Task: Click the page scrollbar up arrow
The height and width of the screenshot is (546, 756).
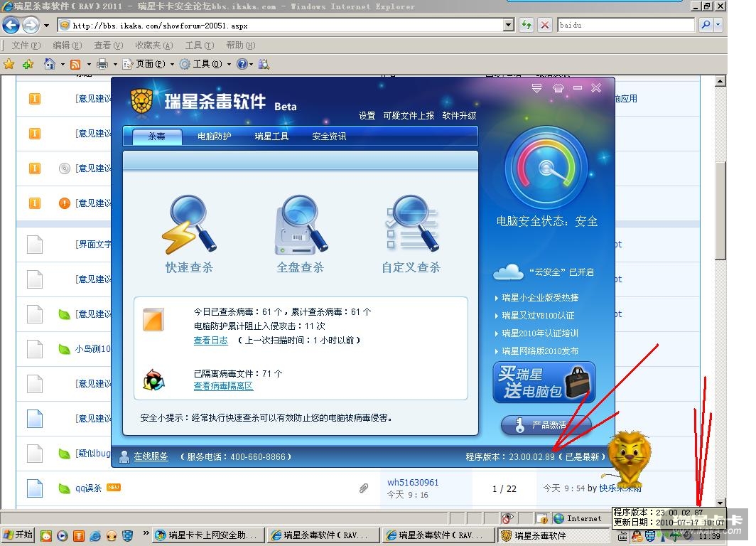Action: click(720, 81)
